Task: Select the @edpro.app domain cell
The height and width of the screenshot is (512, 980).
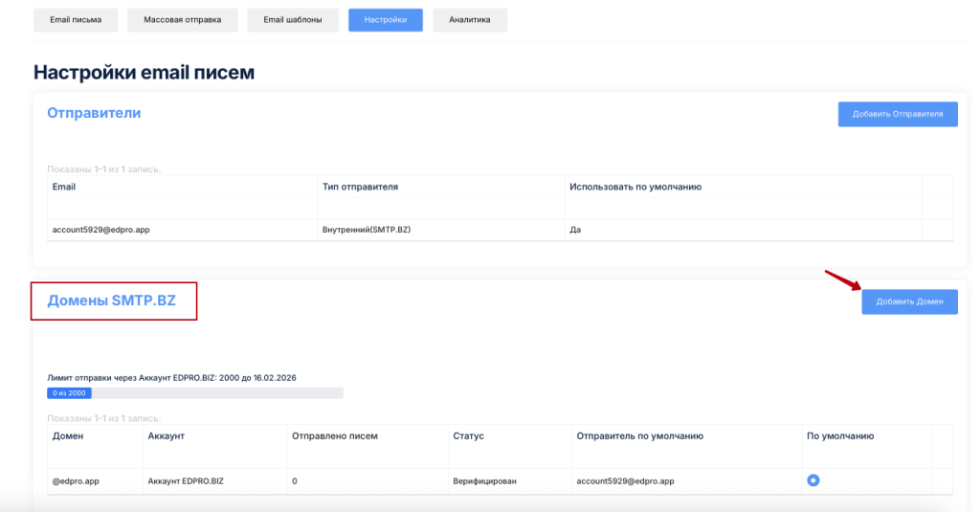Action: [x=76, y=480]
